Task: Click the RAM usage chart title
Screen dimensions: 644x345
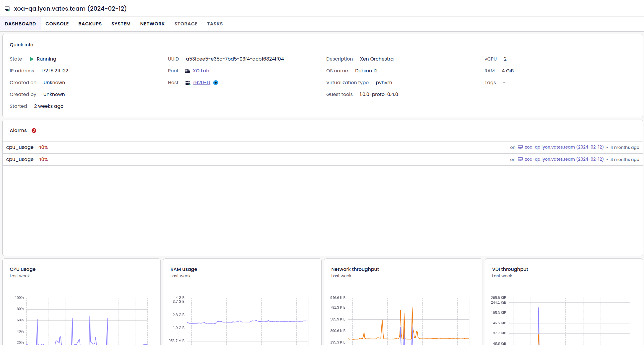Action: (x=184, y=269)
